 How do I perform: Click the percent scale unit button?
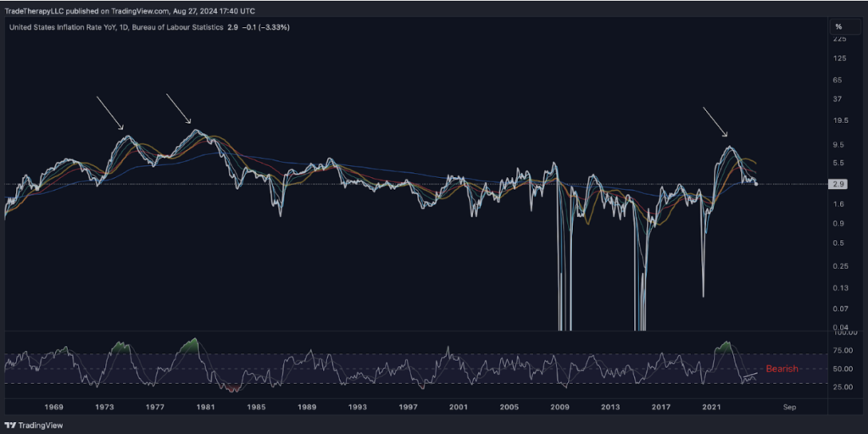[x=838, y=26]
